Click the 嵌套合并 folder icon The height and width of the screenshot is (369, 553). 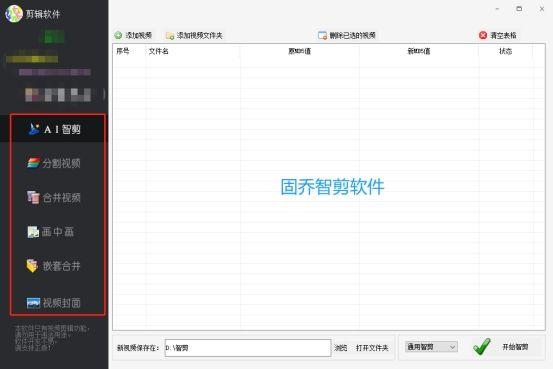click(x=32, y=266)
